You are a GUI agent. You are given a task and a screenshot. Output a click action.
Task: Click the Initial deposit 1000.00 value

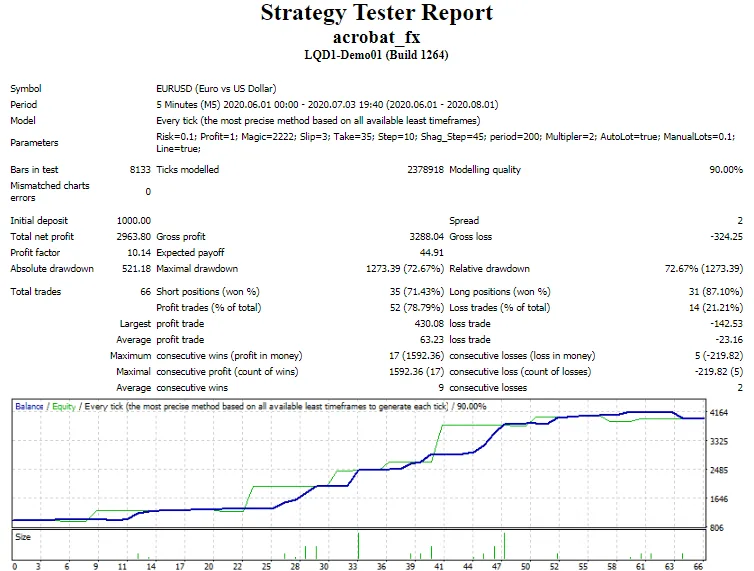coord(134,220)
